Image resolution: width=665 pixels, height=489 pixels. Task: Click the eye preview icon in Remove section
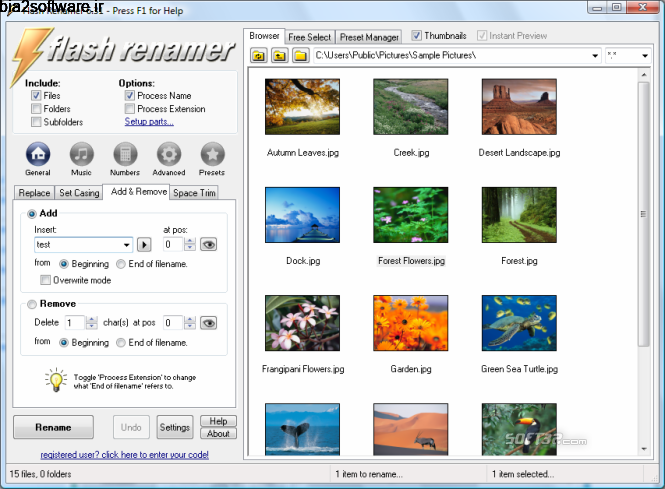[208, 323]
